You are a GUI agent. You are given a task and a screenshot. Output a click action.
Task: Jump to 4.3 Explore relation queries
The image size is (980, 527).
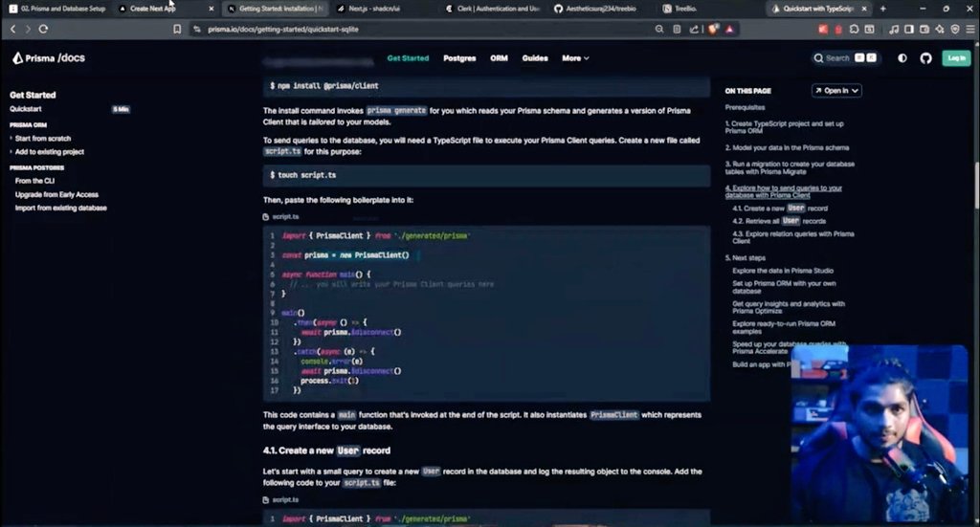793,237
